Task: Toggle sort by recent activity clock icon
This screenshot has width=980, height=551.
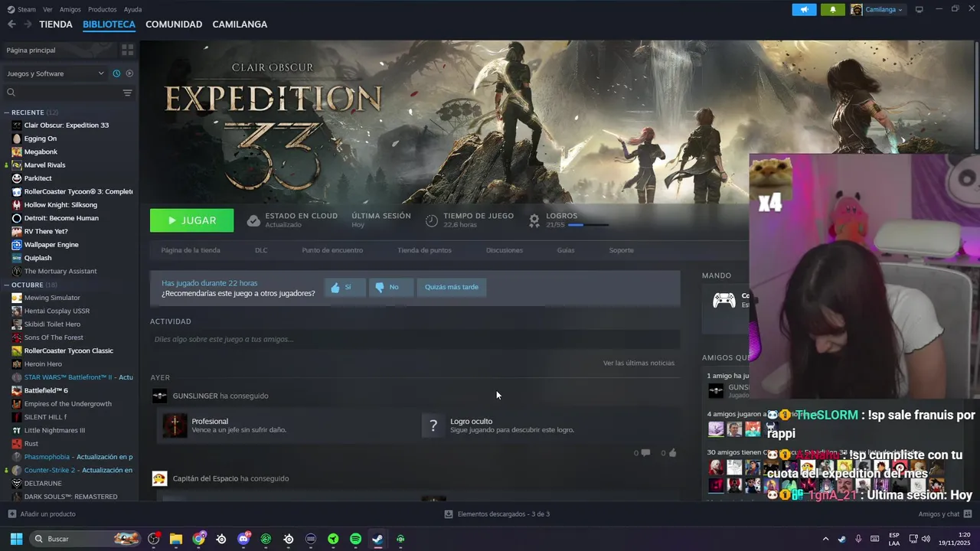Action: (116, 73)
